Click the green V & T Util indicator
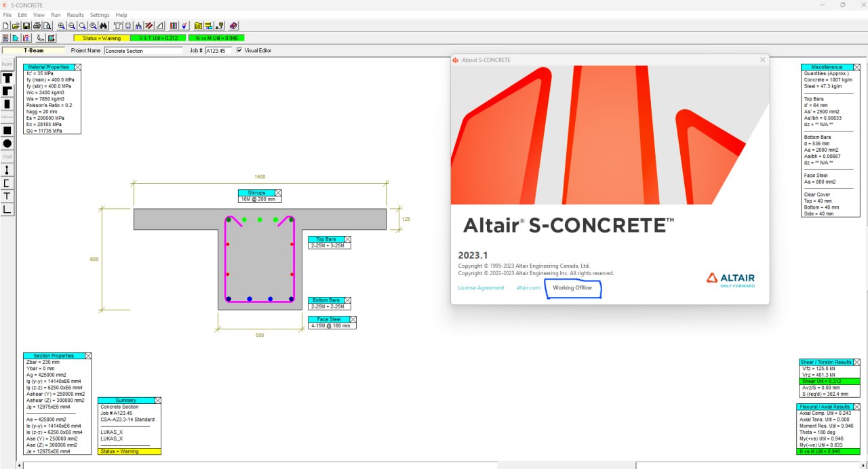The height and width of the screenshot is (469, 868). point(158,38)
